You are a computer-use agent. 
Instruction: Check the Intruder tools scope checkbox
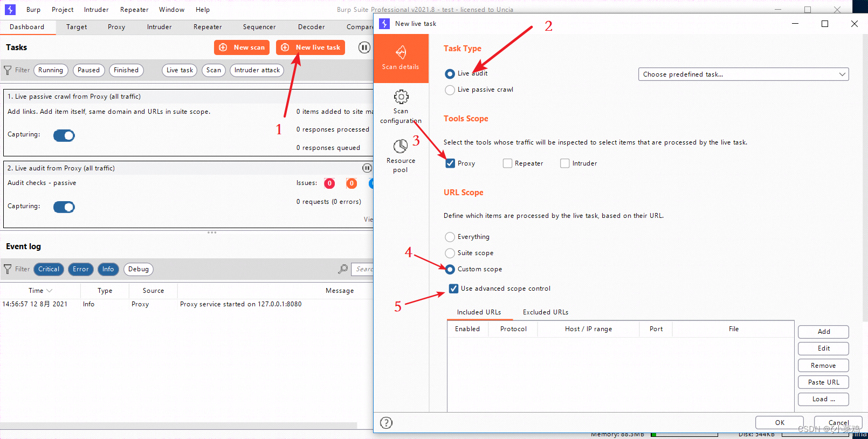point(565,163)
